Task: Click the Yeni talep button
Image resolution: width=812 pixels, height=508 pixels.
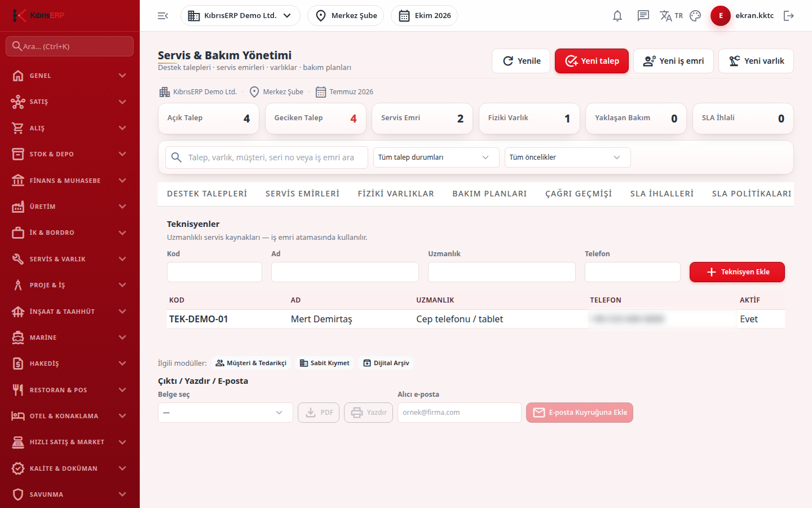Action: (x=592, y=61)
